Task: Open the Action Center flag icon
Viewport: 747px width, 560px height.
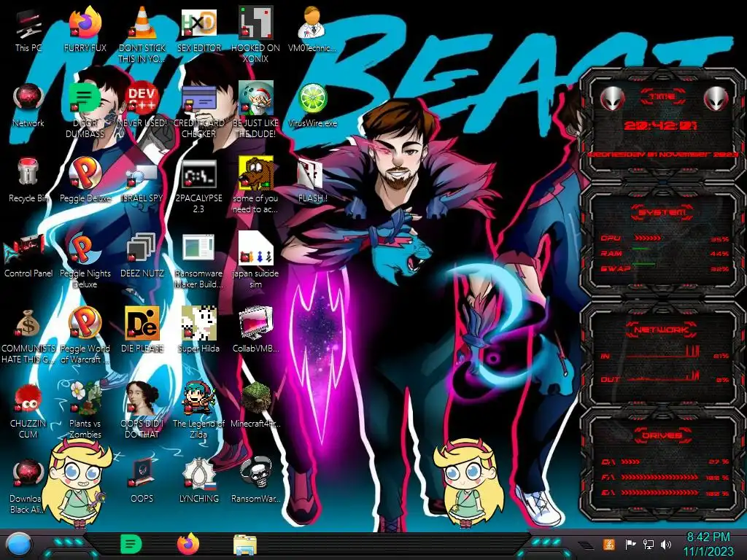Action: coord(630,544)
